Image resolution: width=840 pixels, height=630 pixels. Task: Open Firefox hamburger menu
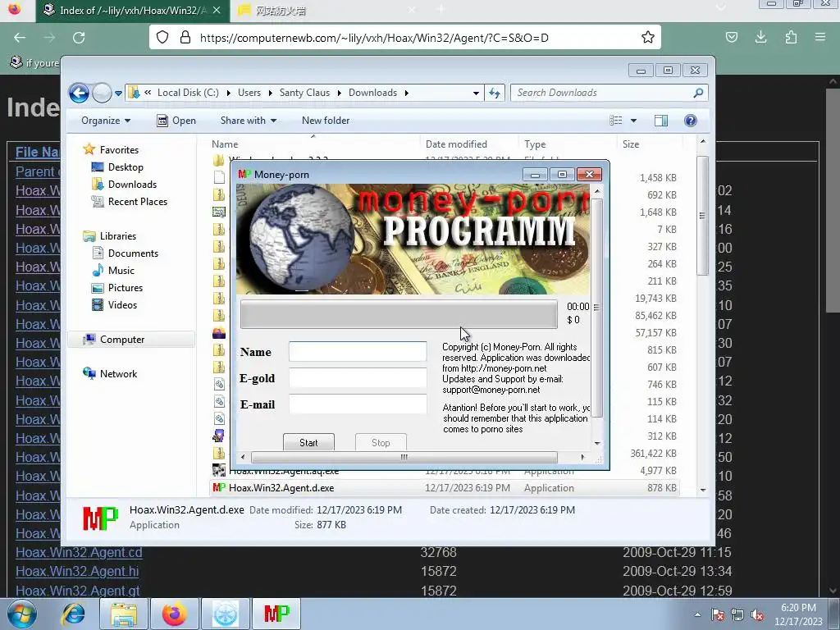(x=820, y=38)
